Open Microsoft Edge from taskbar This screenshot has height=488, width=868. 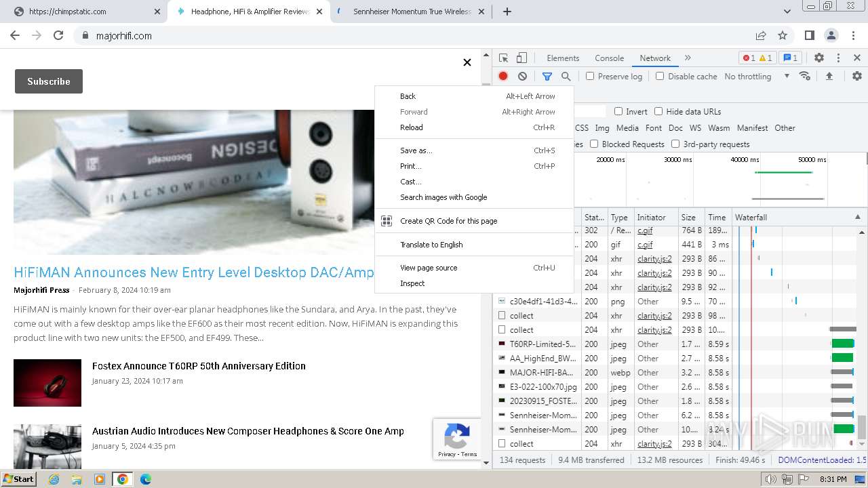point(145,479)
